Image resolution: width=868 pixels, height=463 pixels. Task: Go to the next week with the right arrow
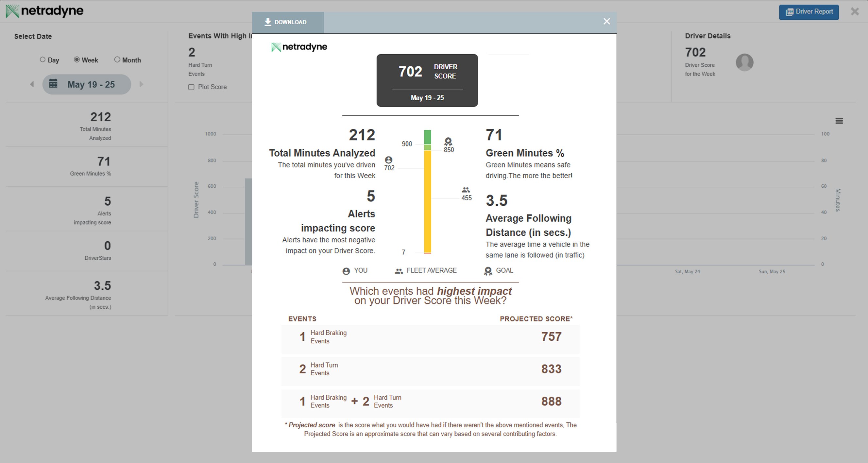(141, 84)
